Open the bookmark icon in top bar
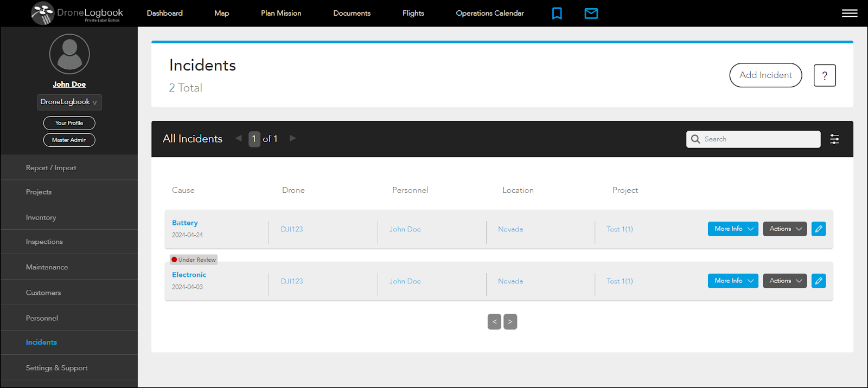This screenshot has width=868, height=388. 557,13
